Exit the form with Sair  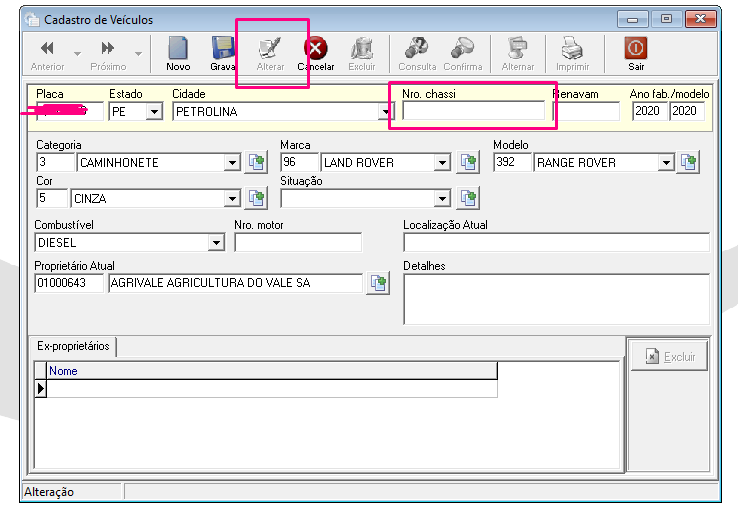[x=636, y=55]
